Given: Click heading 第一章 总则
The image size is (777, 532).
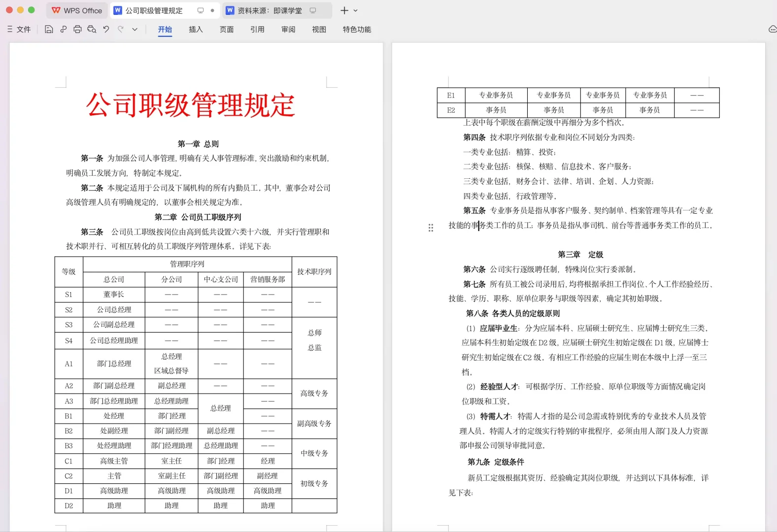Looking at the screenshot, I should tap(198, 144).
